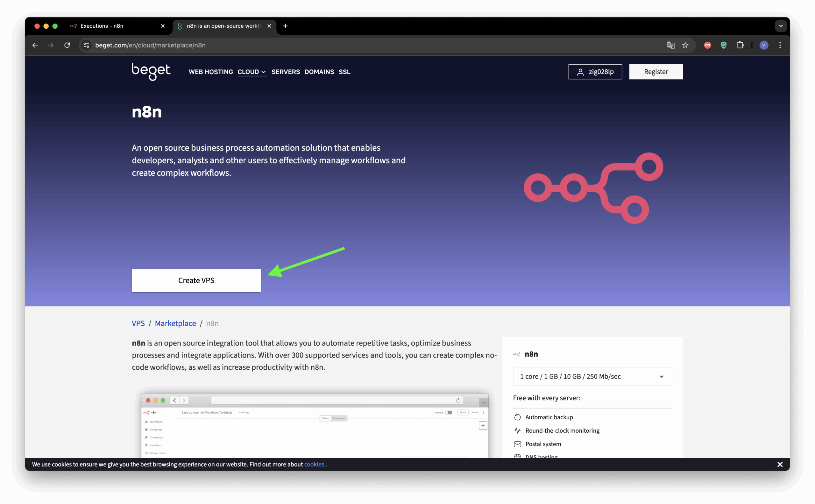The height and width of the screenshot is (504, 815).
Task: Dismiss the cookie notice banner
Action: click(780, 464)
